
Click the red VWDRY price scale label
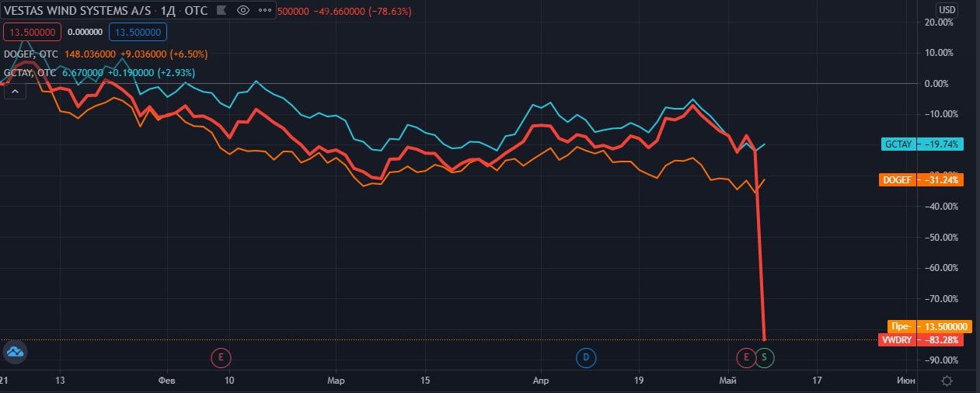tap(921, 340)
